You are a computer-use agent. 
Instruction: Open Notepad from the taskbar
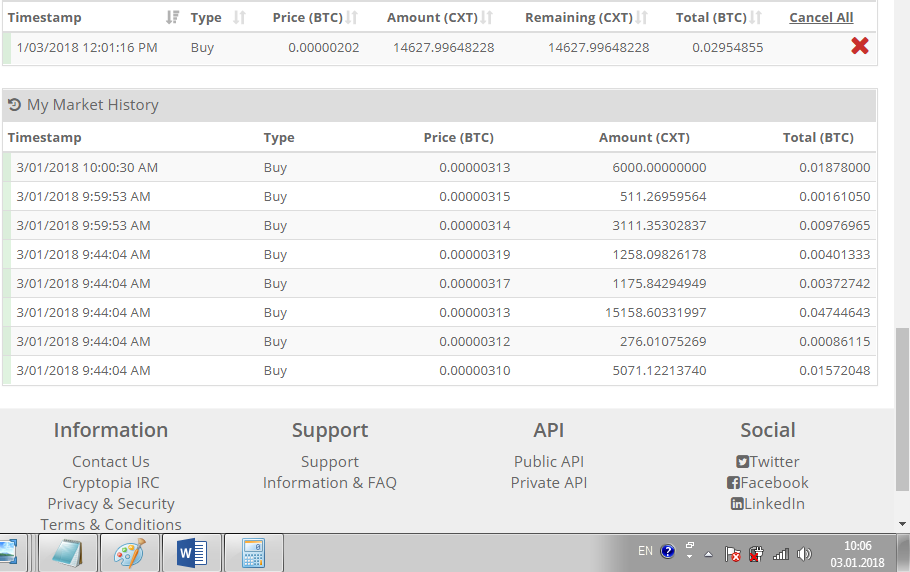click(x=68, y=553)
